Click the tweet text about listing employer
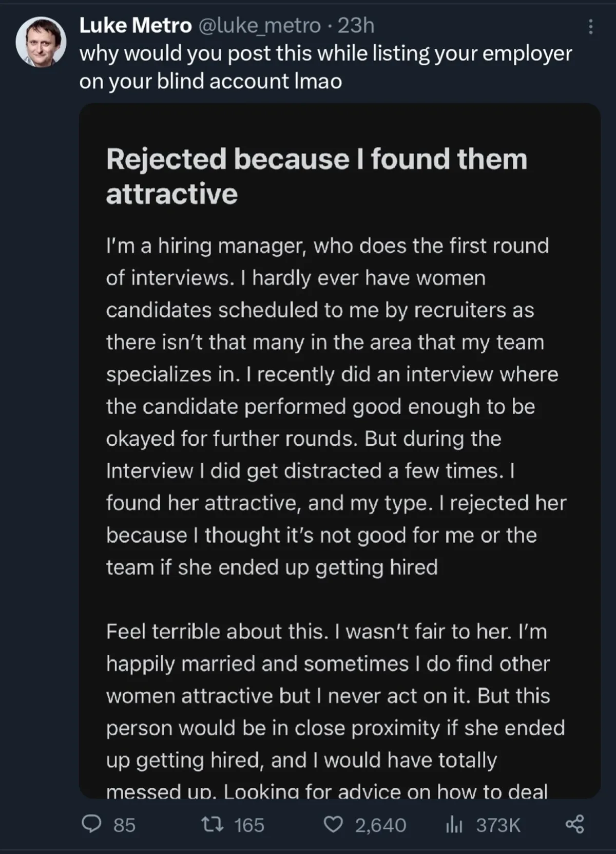 (325, 53)
